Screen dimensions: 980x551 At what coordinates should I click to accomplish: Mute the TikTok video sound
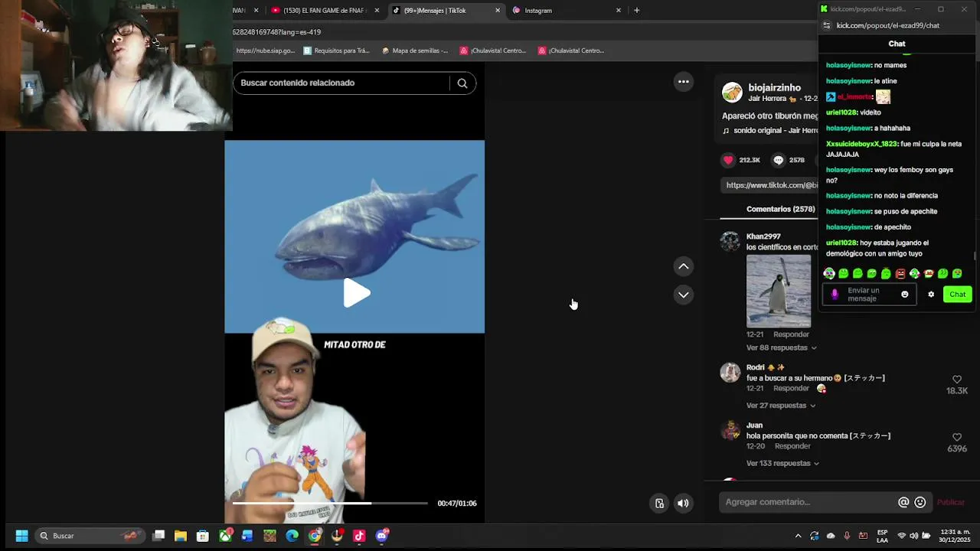(x=683, y=504)
